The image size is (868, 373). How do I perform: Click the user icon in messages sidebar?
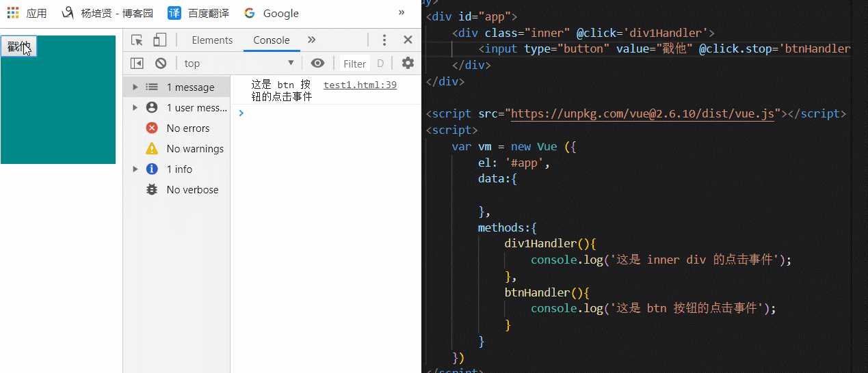[152, 108]
